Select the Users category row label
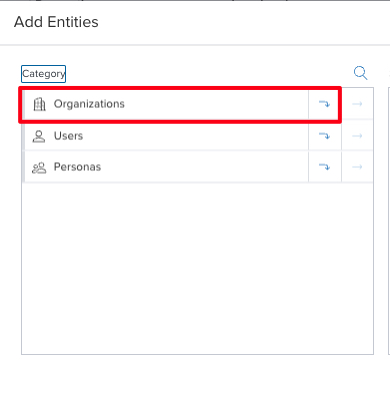 pos(68,136)
